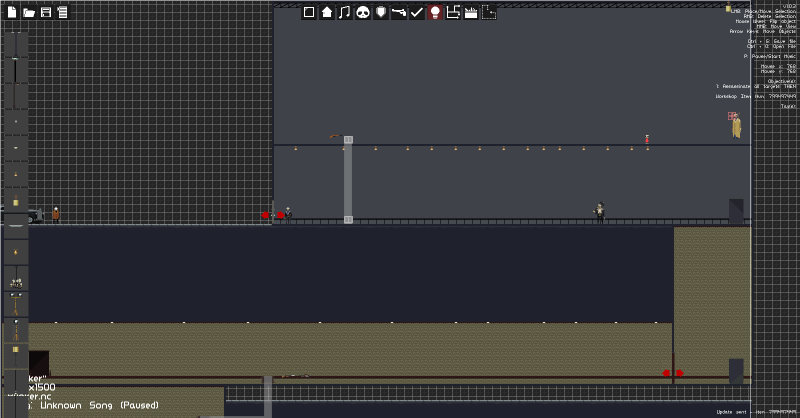Create a new level file
800x418 pixels.
12,12
